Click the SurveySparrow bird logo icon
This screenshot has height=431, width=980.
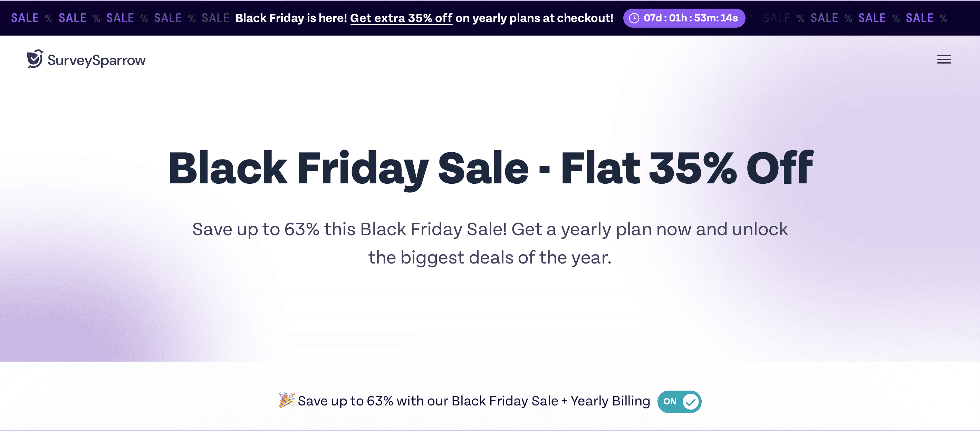[34, 59]
